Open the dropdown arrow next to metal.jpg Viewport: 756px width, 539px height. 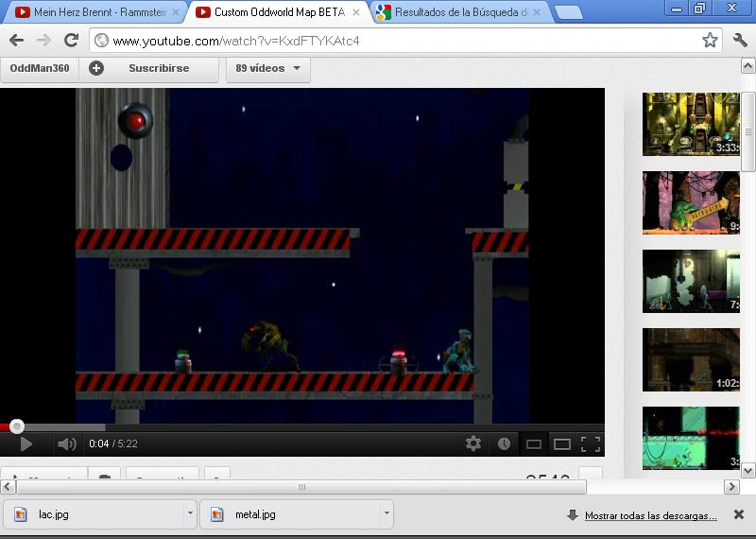pyautogui.click(x=387, y=514)
